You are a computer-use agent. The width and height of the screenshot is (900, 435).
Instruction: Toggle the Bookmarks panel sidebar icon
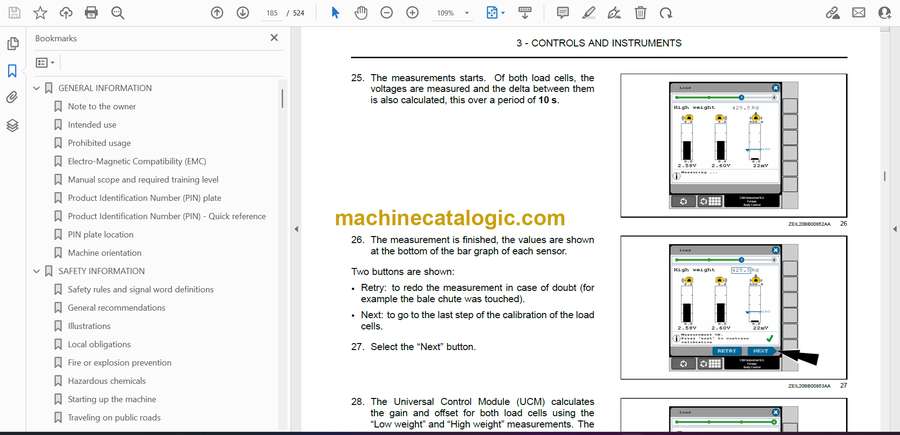click(12, 71)
